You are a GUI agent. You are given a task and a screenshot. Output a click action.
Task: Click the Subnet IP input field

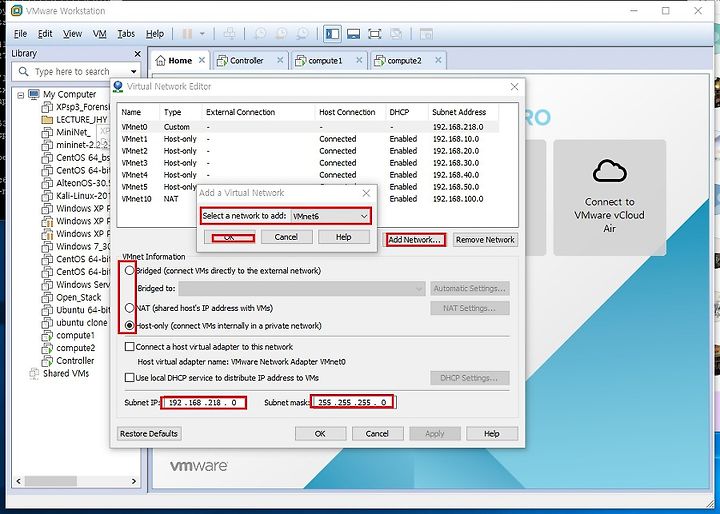202,403
